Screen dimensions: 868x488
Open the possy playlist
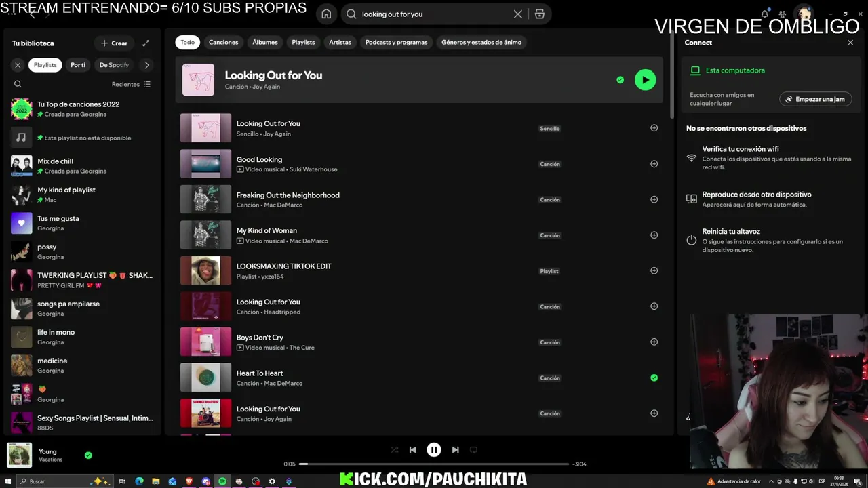(82, 251)
